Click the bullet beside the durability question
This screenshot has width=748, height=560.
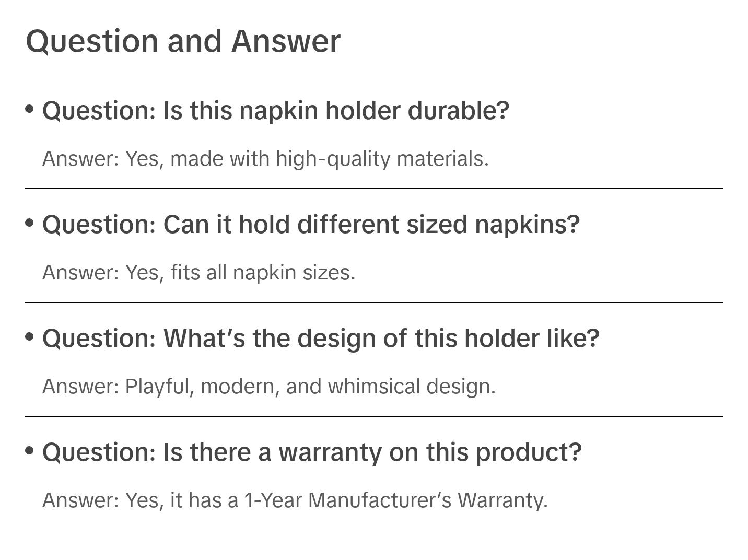[30, 109]
